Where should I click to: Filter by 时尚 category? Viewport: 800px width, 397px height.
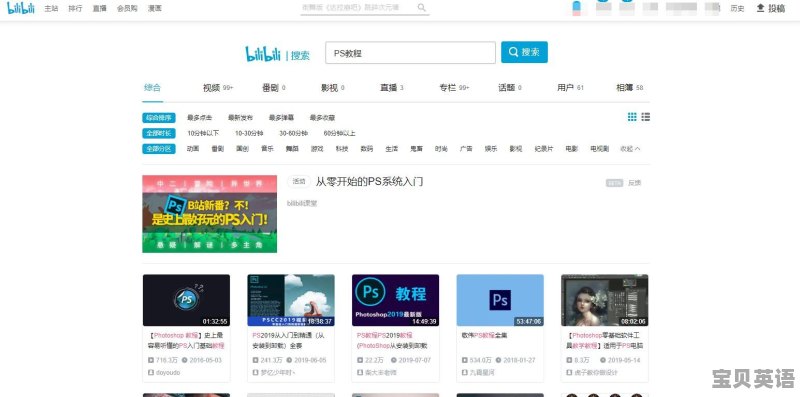pyautogui.click(x=441, y=149)
